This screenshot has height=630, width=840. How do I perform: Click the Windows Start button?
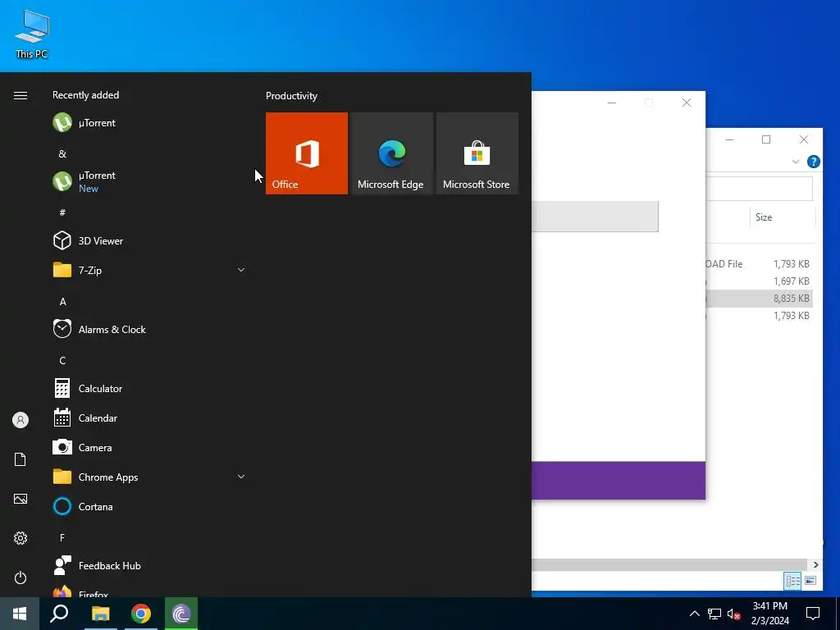(20, 614)
